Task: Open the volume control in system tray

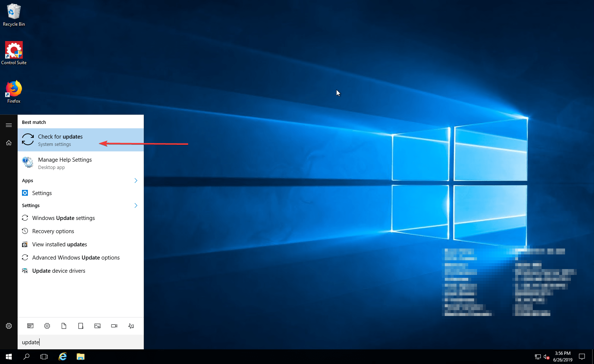Action: [545, 357]
